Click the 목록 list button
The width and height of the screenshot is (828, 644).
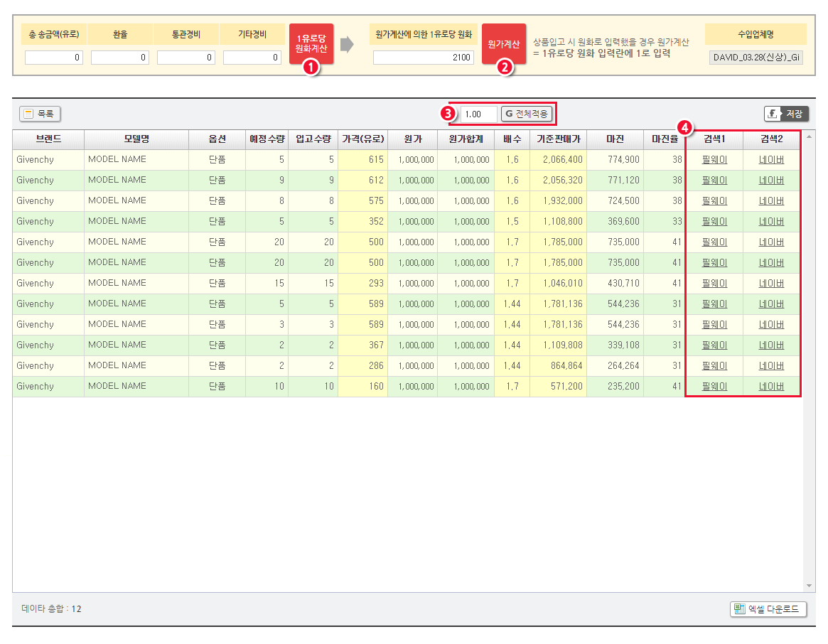[40, 114]
